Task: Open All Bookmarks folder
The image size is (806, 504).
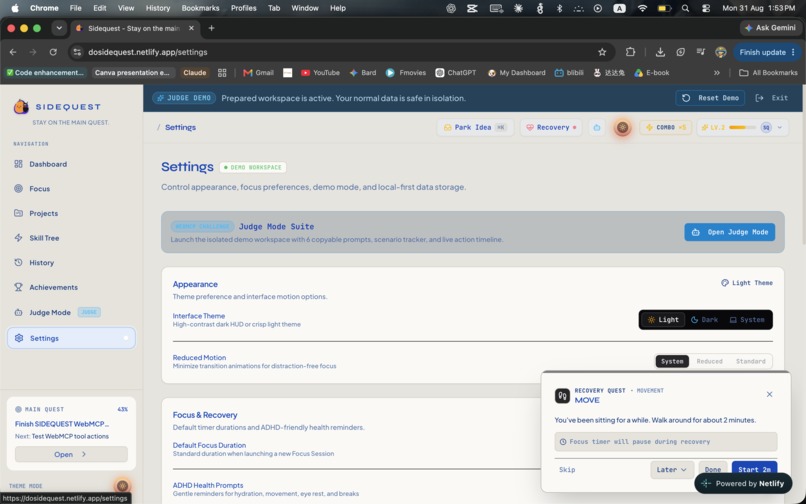Action: point(768,73)
